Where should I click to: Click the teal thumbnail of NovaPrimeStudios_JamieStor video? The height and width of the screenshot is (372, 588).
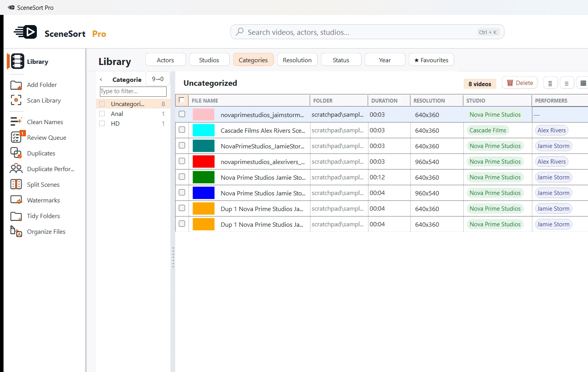coord(203,146)
